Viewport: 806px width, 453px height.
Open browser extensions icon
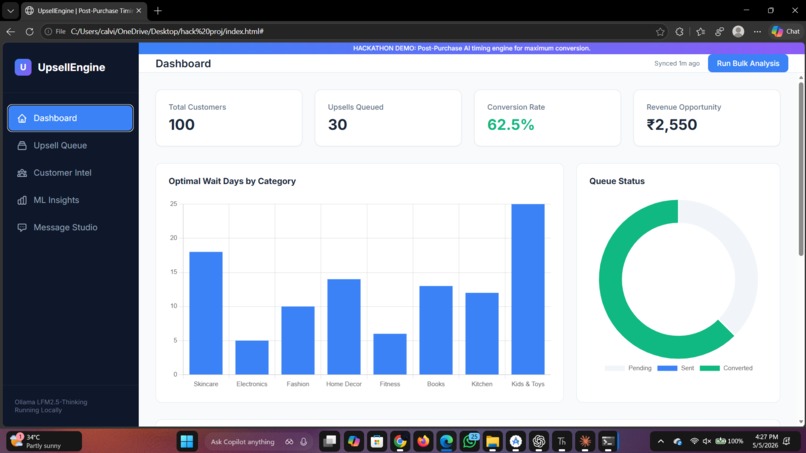pyautogui.click(x=680, y=31)
